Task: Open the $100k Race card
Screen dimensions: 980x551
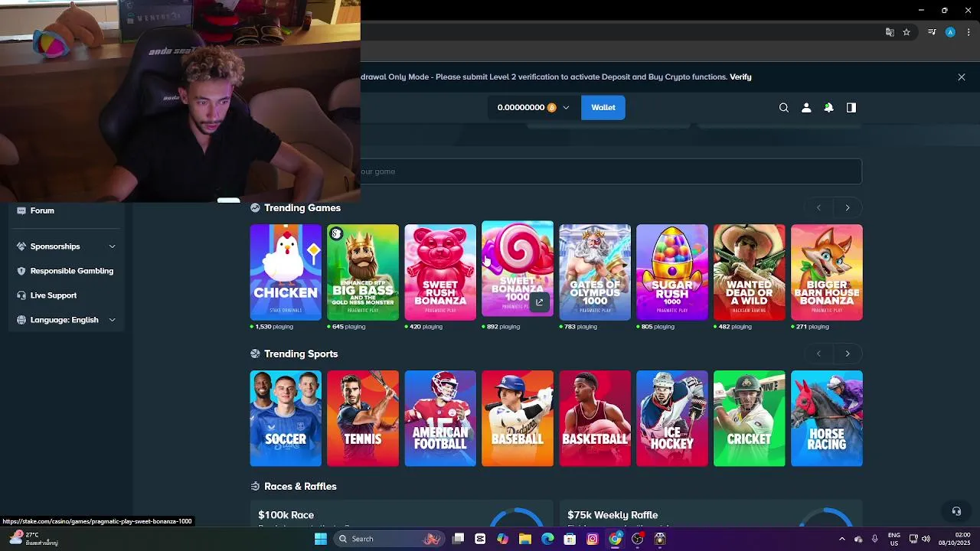Action: (401, 514)
